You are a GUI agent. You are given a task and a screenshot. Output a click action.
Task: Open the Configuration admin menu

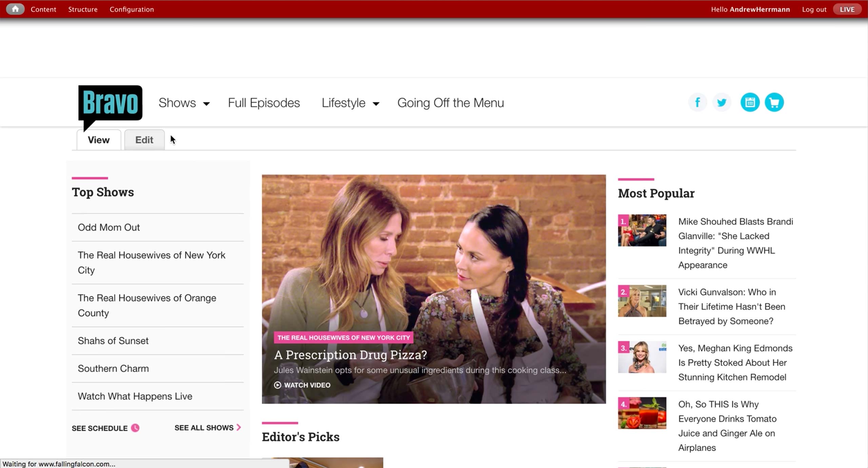click(x=132, y=9)
